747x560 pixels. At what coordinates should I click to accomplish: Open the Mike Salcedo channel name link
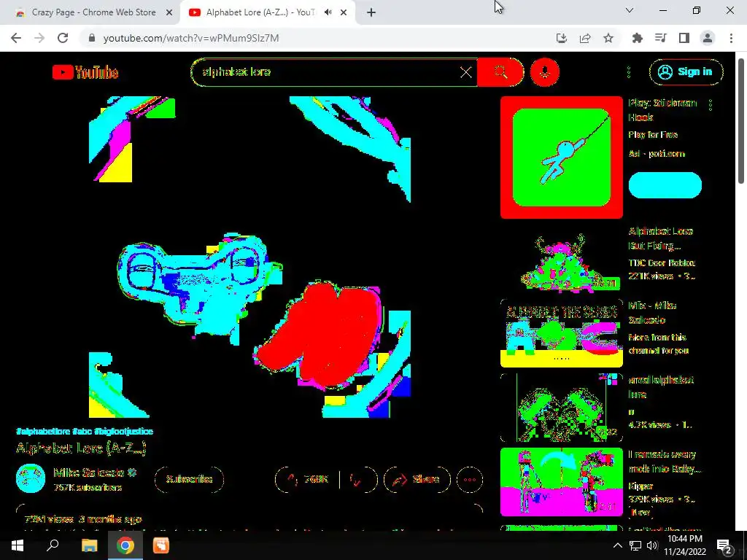click(88, 472)
